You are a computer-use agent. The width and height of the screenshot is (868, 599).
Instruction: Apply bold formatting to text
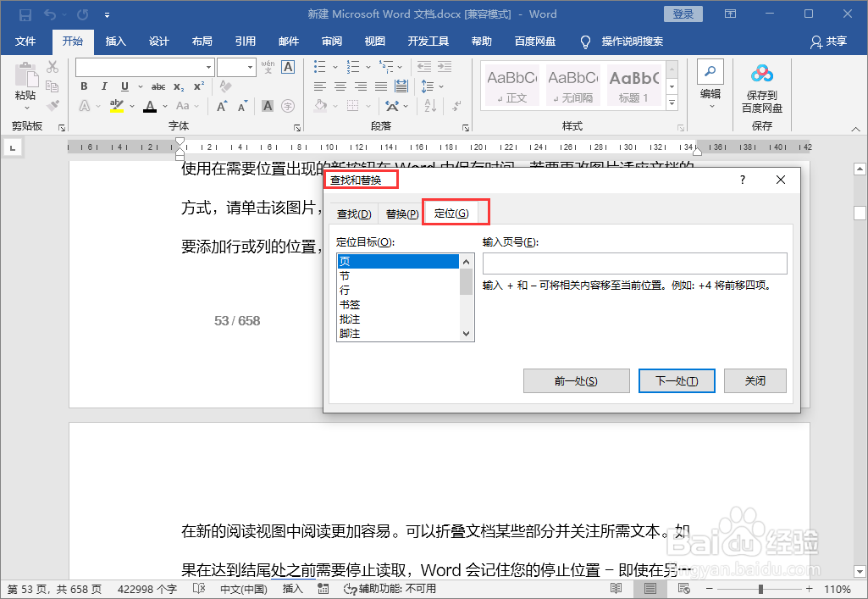click(84, 86)
